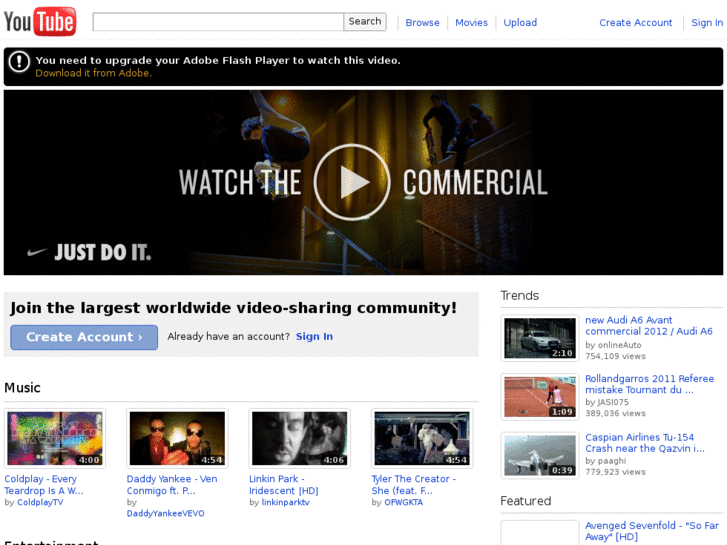The image size is (727, 545).
Task: Click 'Tyler The Creator - She (feat. F...' title
Action: [x=414, y=485]
